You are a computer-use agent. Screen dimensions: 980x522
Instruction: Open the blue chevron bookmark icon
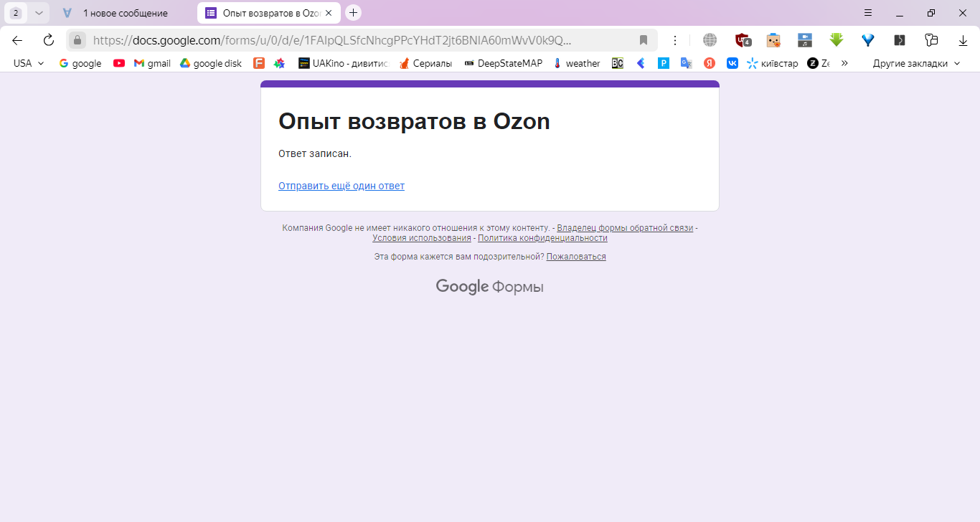(641, 63)
